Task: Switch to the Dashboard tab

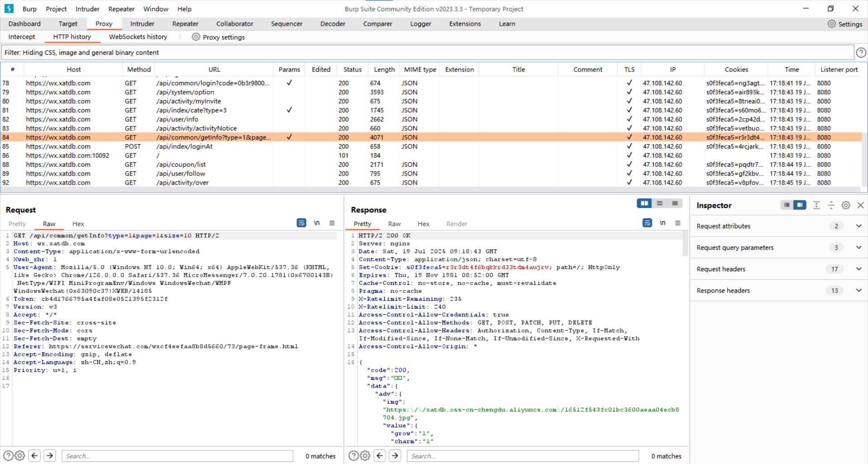Action: [24, 24]
